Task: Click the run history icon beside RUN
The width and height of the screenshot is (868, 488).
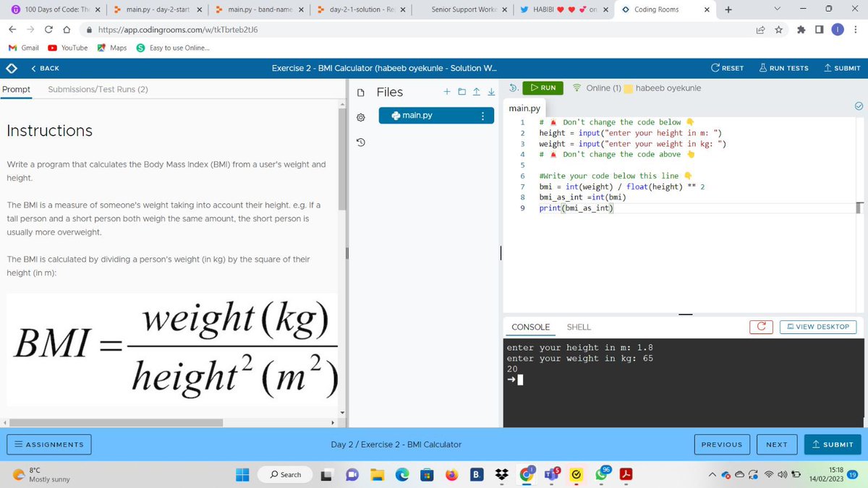Action: click(513, 87)
